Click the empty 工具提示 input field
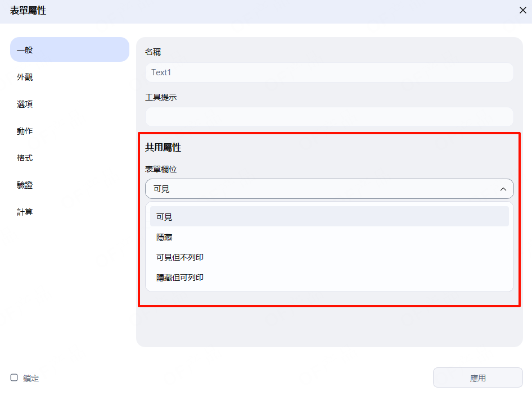This screenshot has width=532, height=396. pos(329,117)
